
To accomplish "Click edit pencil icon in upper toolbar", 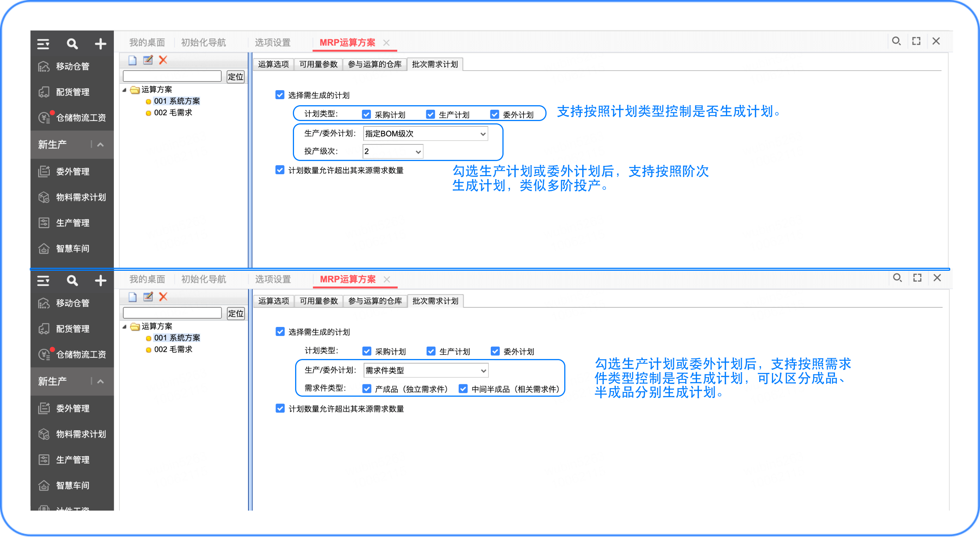I will point(148,60).
